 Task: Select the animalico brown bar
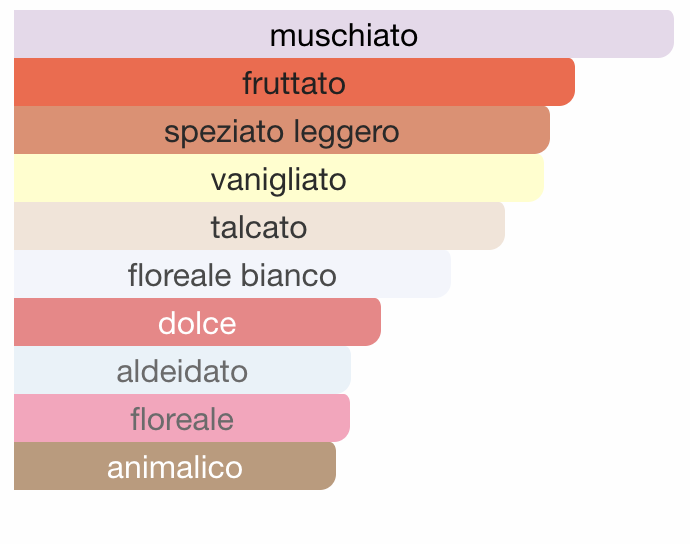(175, 466)
